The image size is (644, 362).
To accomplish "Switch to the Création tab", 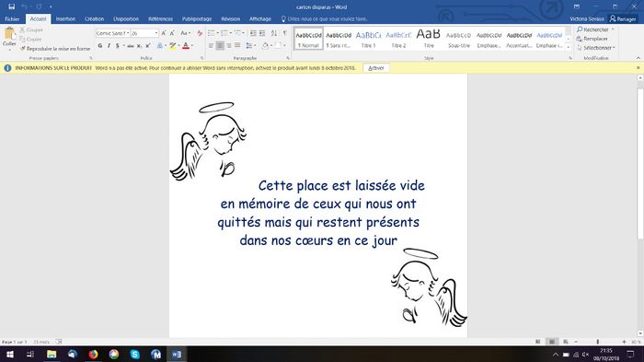I will coord(94,19).
